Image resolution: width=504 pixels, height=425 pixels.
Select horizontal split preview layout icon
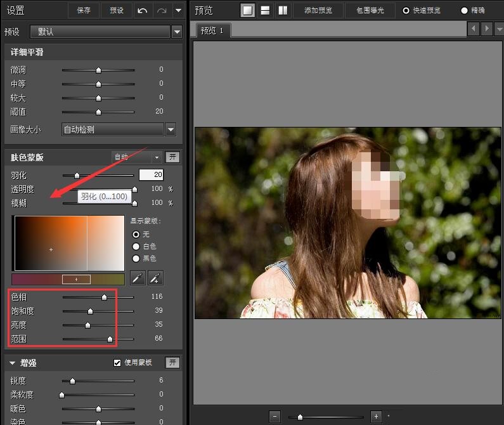[266, 10]
